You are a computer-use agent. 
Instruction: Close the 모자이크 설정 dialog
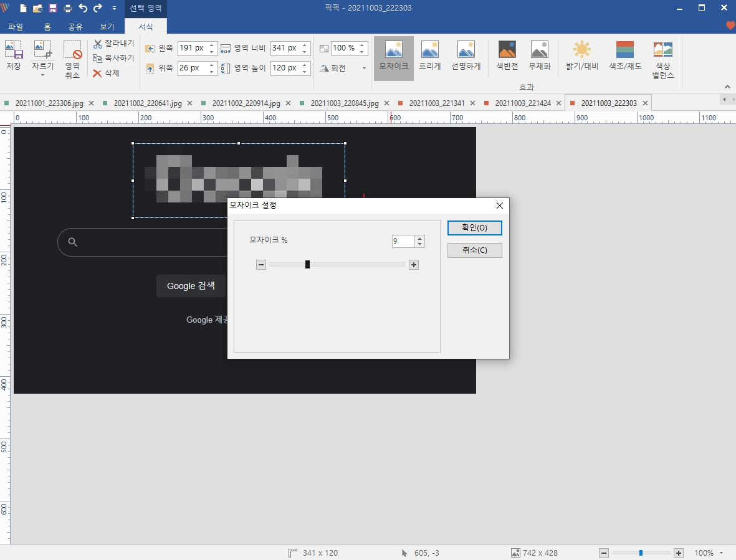click(x=499, y=206)
